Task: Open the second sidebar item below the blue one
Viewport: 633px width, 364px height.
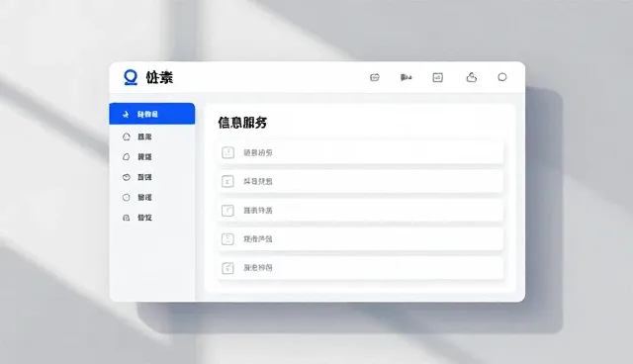Action: 137,136
